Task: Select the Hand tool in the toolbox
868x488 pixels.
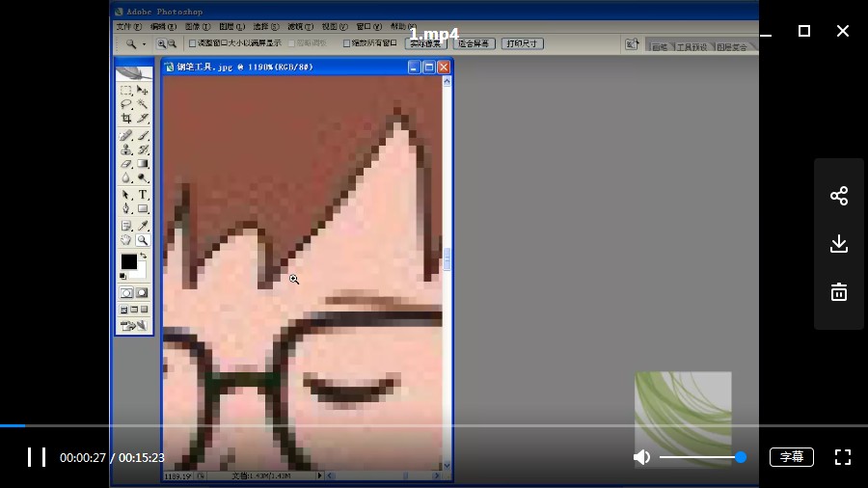Action: tap(126, 240)
